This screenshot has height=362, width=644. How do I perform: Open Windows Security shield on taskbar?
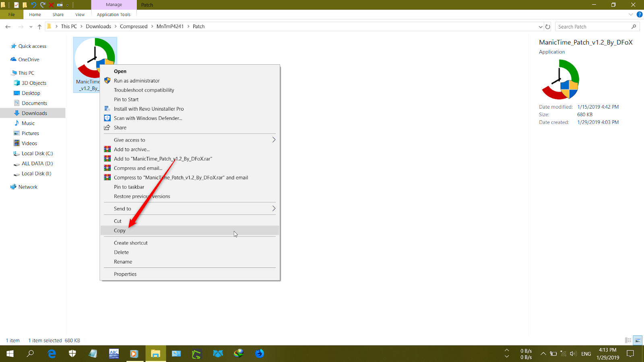72,354
